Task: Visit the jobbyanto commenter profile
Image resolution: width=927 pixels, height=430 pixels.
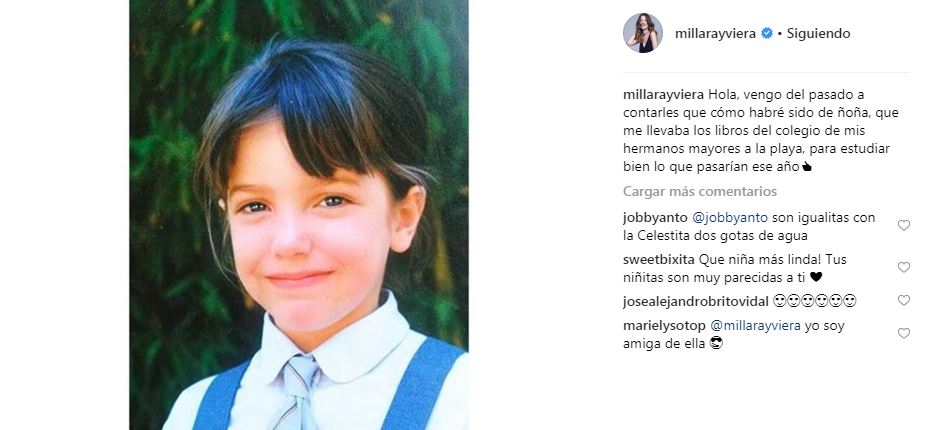Action: 655,218
